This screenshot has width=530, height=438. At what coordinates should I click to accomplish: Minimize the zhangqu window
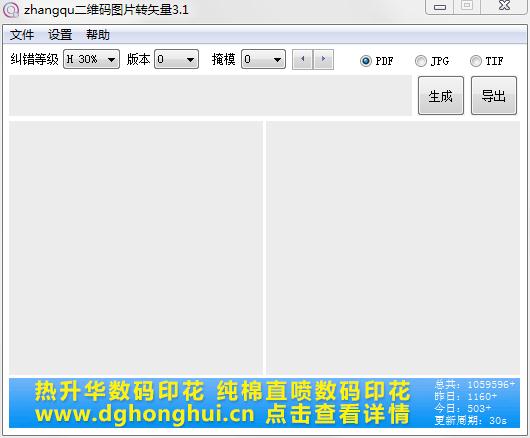pyautogui.click(x=439, y=7)
